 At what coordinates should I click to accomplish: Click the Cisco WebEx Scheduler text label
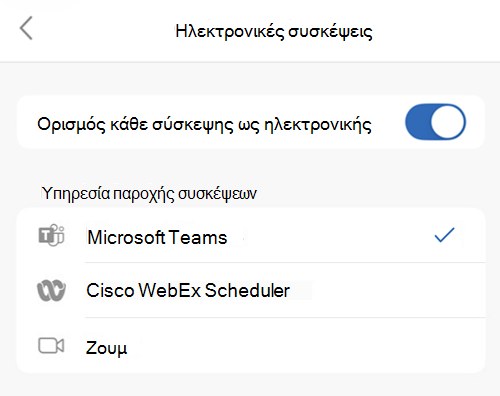point(188,290)
